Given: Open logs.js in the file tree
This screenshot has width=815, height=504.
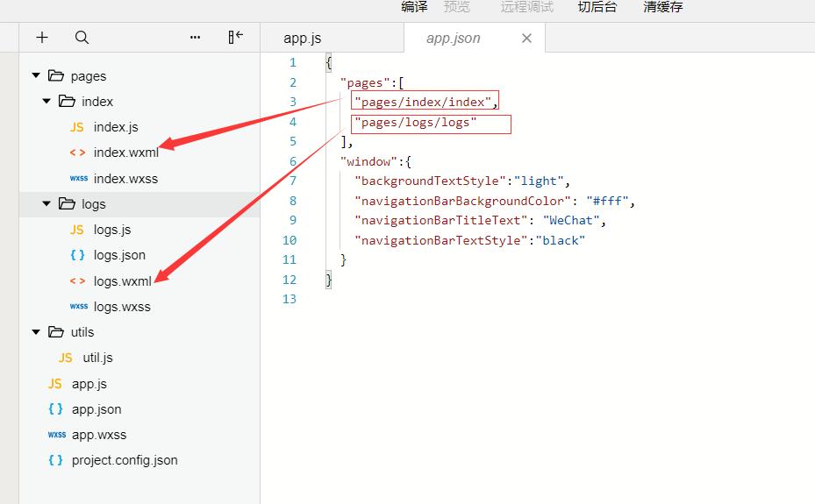Looking at the screenshot, I should click(112, 230).
